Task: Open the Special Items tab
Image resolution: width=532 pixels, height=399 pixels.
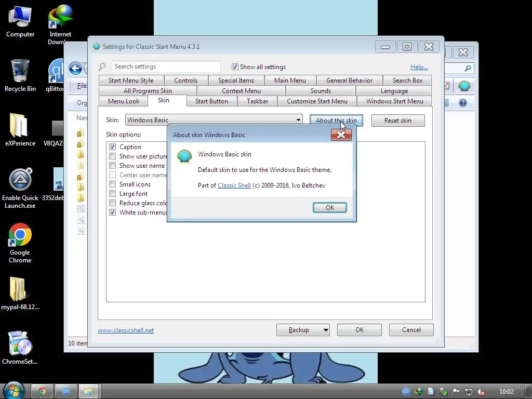Action: [x=236, y=81]
